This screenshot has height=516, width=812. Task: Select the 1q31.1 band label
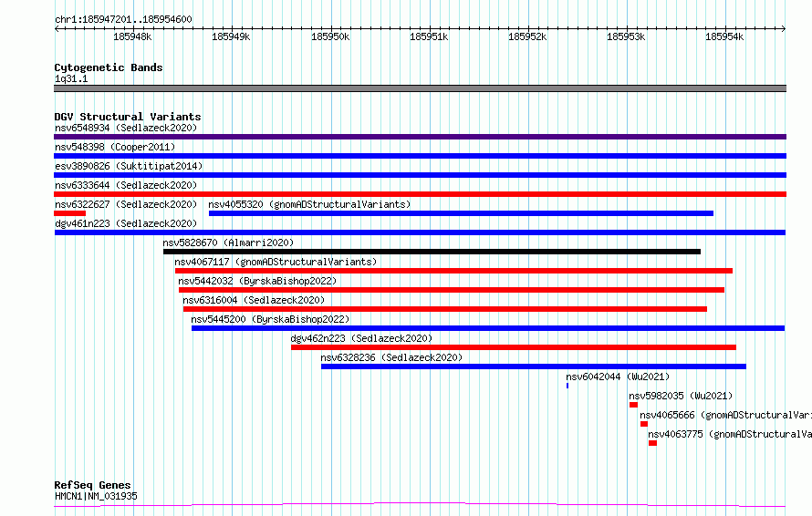click(x=71, y=78)
